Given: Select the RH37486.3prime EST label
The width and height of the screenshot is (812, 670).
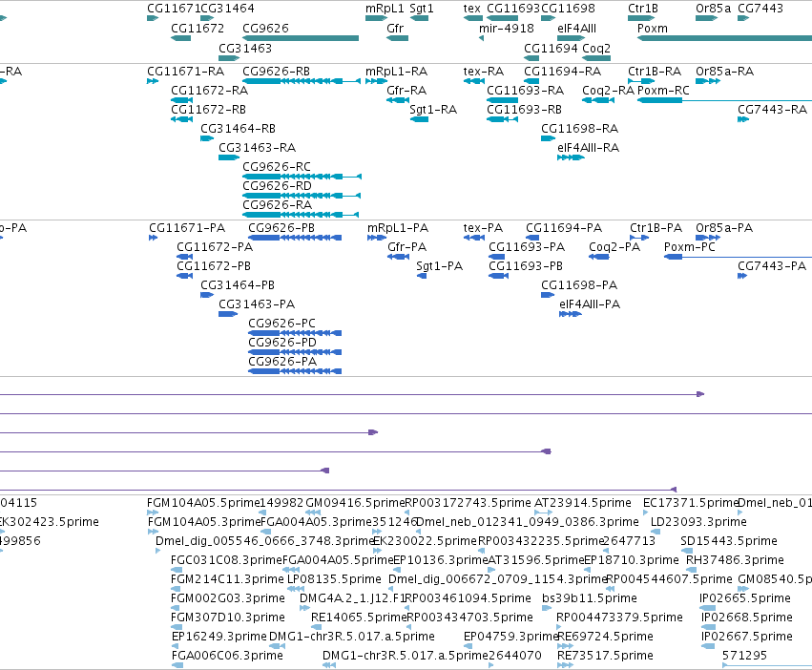Looking at the screenshot, I should [735, 559].
